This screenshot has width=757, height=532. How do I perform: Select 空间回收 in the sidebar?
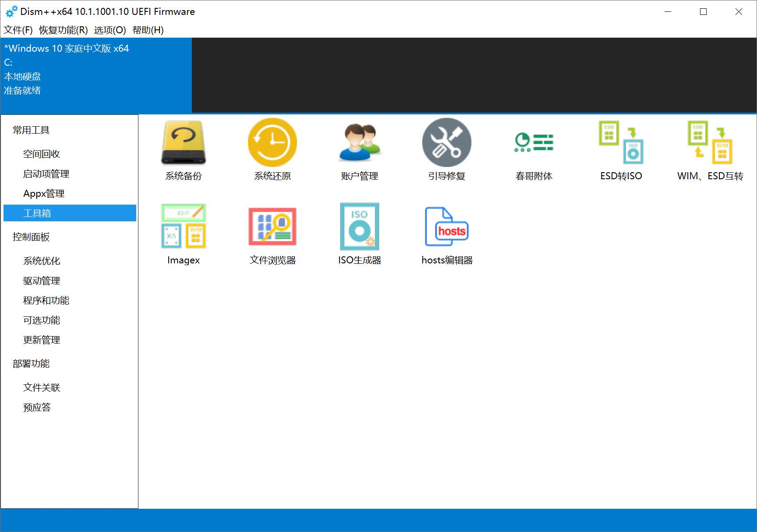42,153
